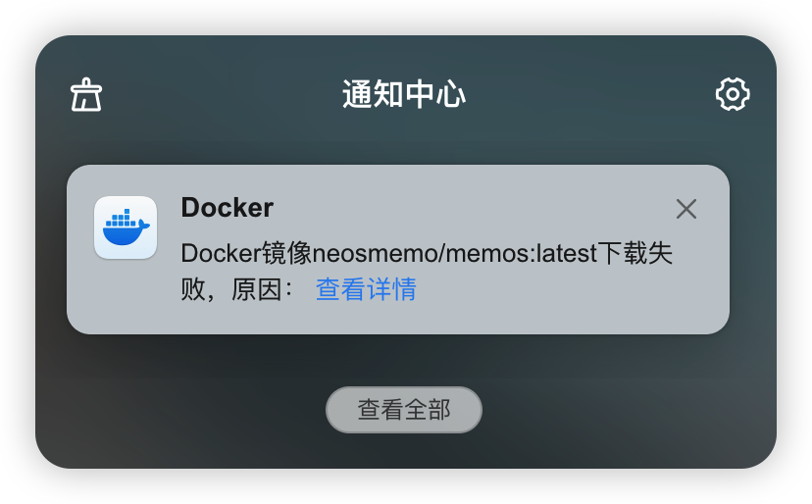Open notification settings via the gear icon

733,94
